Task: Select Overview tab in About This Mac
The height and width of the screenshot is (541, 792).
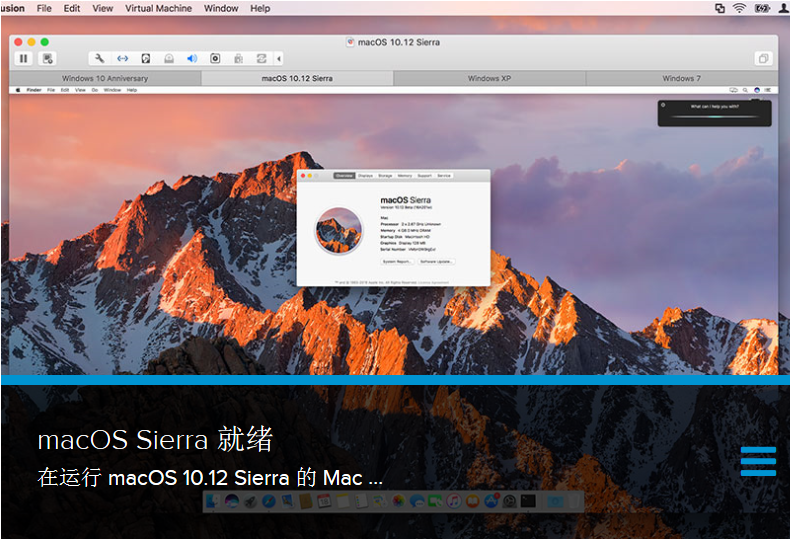Action: [344, 176]
